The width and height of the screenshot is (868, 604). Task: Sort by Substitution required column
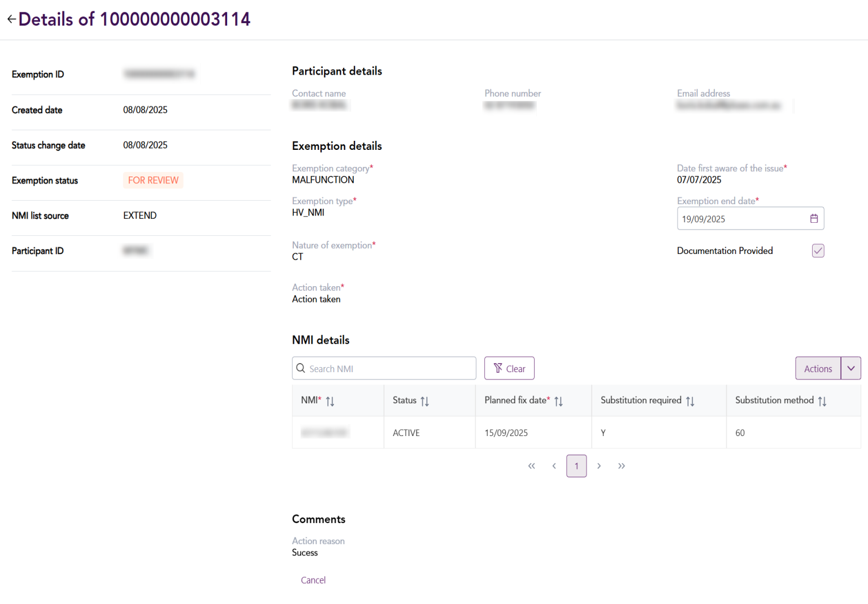point(690,401)
